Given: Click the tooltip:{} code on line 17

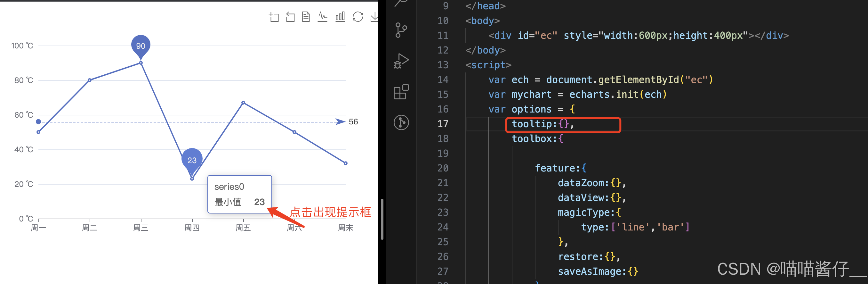Looking at the screenshot, I should pos(543,124).
